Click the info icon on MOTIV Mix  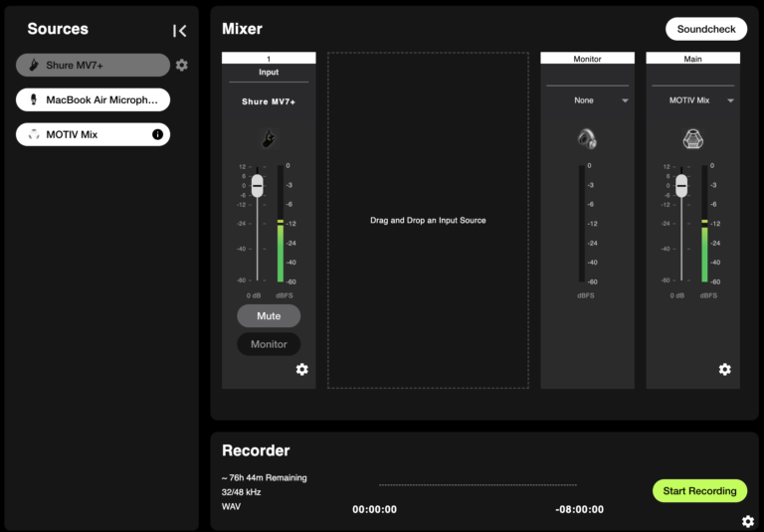(x=157, y=134)
